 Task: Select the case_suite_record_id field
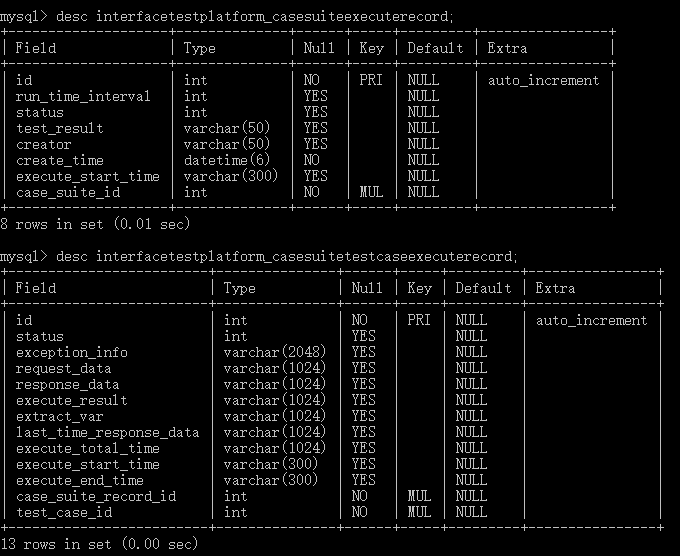tap(96, 497)
